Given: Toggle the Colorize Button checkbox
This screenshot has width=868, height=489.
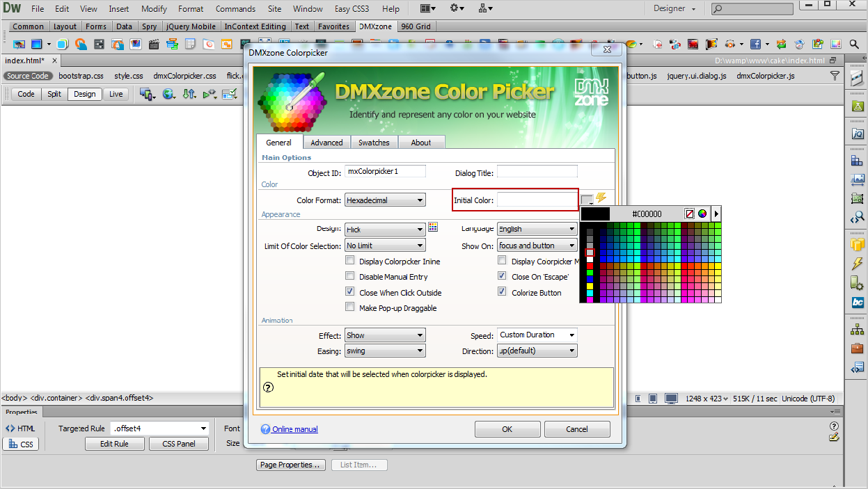Looking at the screenshot, I should pos(502,292).
